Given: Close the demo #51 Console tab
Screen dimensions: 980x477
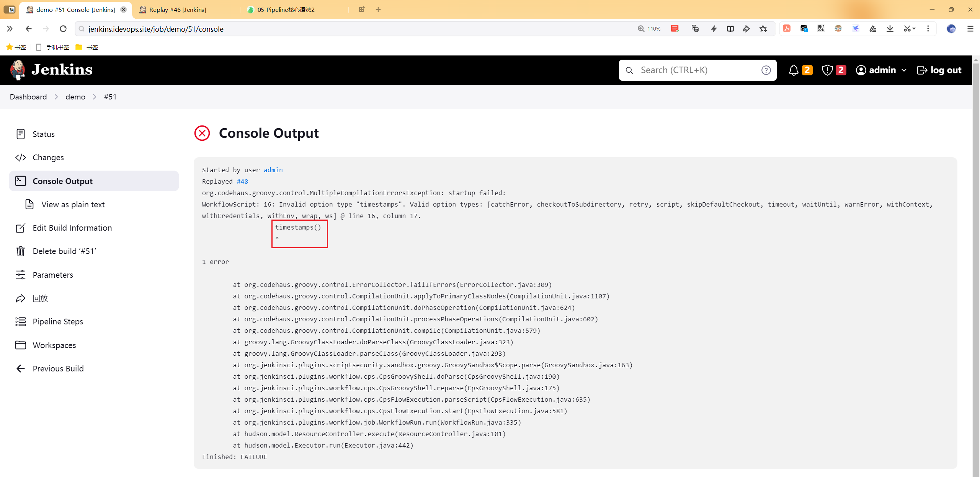Looking at the screenshot, I should (x=124, y=10).
